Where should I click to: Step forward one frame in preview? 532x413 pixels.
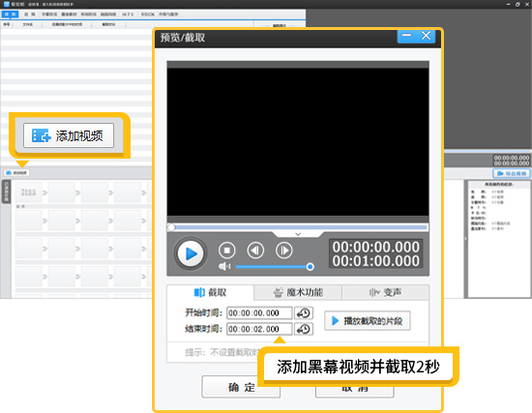(x=283, y=251)
